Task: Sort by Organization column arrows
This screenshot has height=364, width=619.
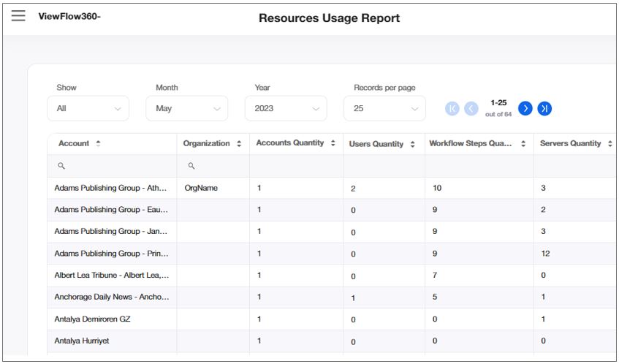Action: point(238,144)
